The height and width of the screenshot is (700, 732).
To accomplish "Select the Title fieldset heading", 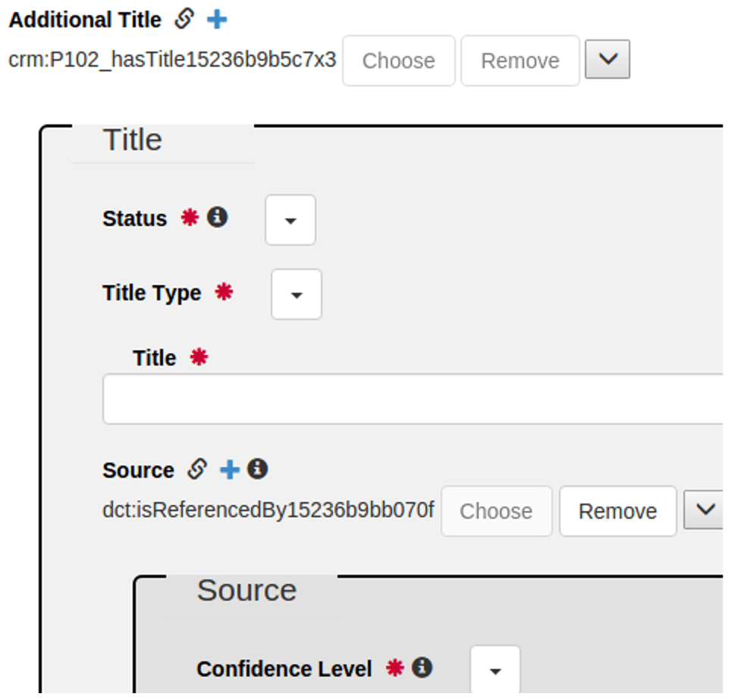I will point(133,140).
